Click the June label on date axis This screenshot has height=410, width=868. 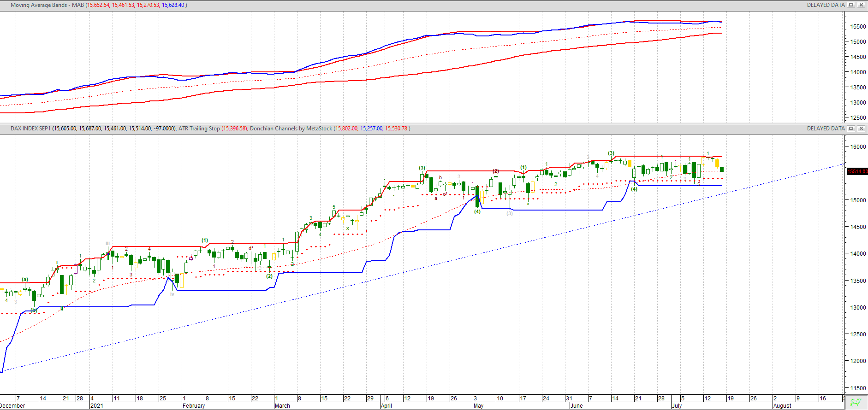click(577, 406)
